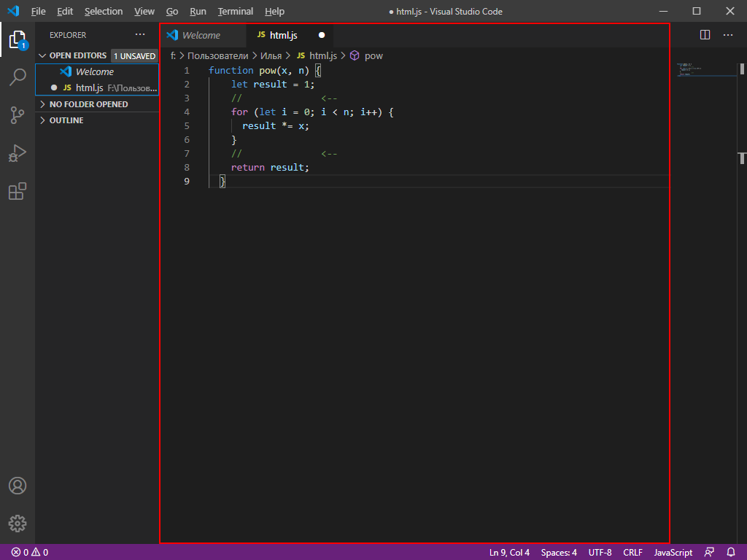This screenshot has width=747, height=560.
Task: Split the editor using the split icon
Action: point(704,34)
